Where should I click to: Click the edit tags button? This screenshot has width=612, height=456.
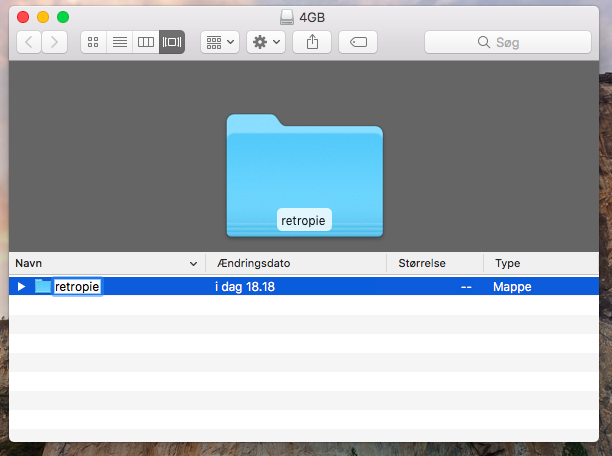(x=358, y=42)
